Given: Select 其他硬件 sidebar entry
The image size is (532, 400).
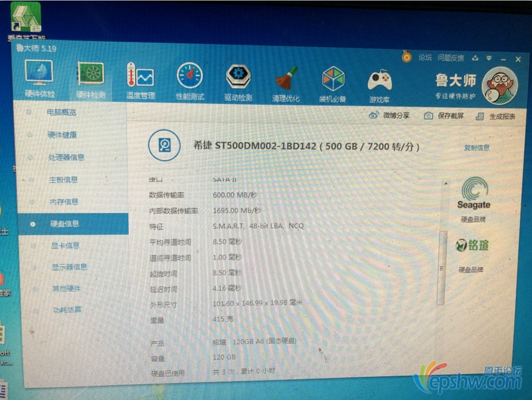Looking at the screenshot, I should [67, 289].
